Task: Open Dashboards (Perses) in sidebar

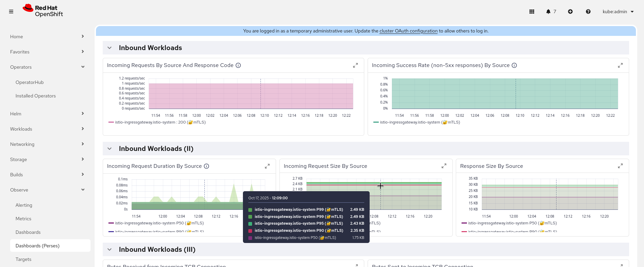Action: click(38, 246)
